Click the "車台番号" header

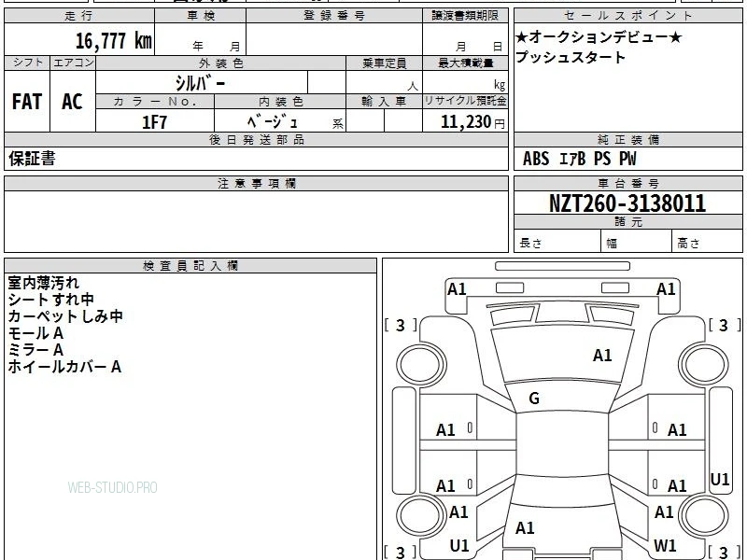pos(627,184)
